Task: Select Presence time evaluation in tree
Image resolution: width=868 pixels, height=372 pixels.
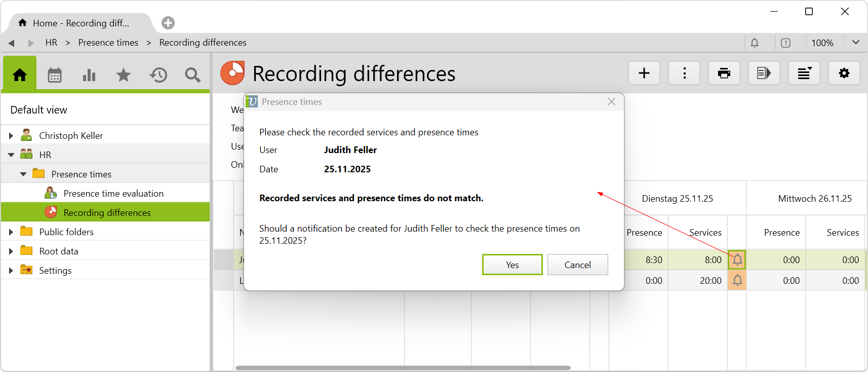Action: tap(113, 194)
